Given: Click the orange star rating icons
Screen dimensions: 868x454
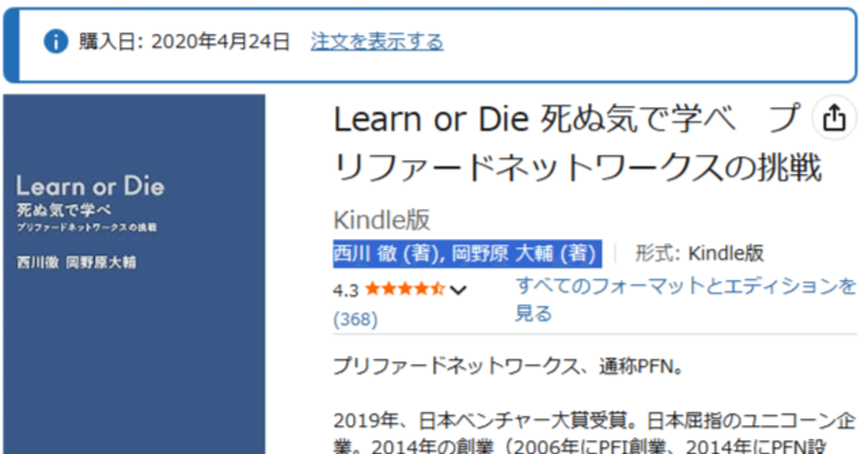Looking at the screenshot, I should coord(403,288).
